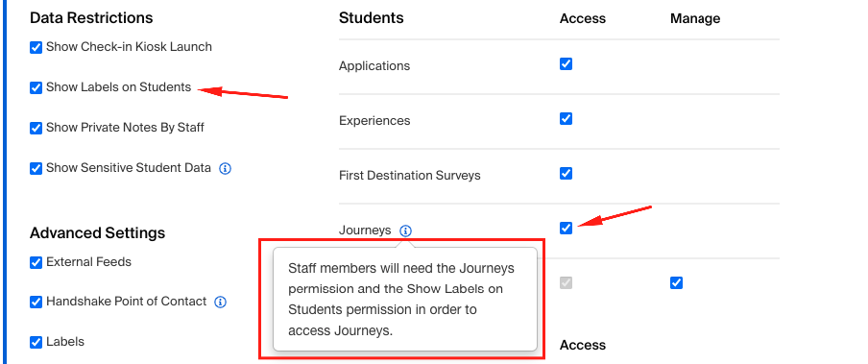Screen dimensions: 868x364
Task: Toggle Manage checkbox below Journeys row
Action: click(x=676, y=283)
